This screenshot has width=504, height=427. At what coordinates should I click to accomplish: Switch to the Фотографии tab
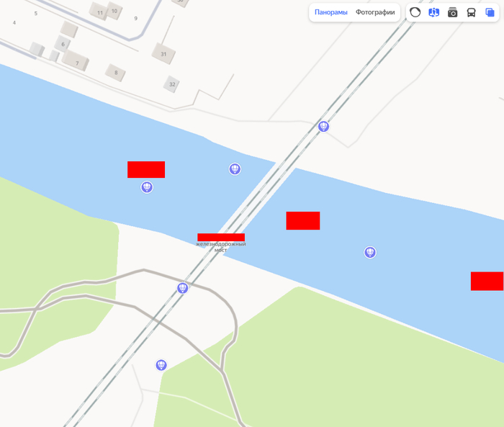375,12
